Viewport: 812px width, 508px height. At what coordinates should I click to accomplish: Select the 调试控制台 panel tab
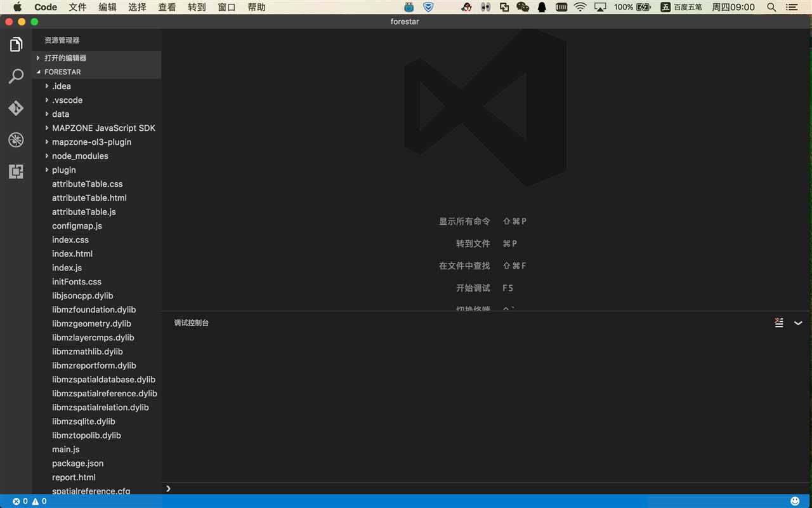click(x=192, y=323)
